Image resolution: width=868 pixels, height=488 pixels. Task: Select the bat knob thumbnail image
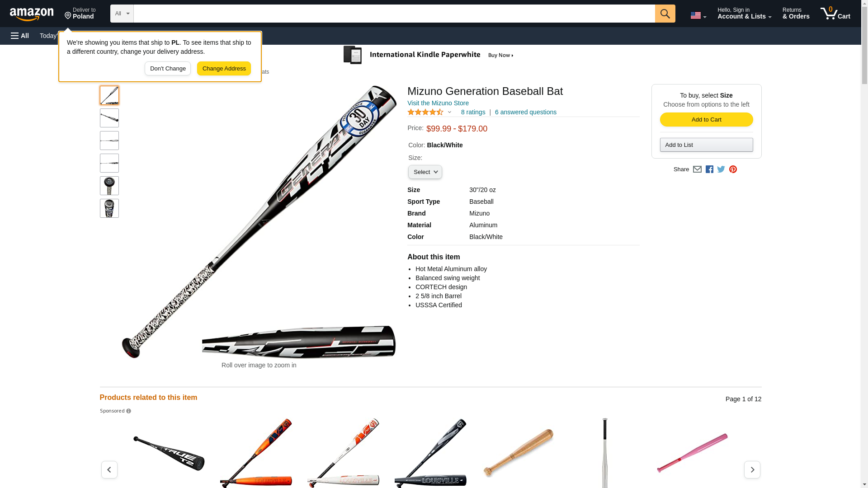(x=109, y=186)
